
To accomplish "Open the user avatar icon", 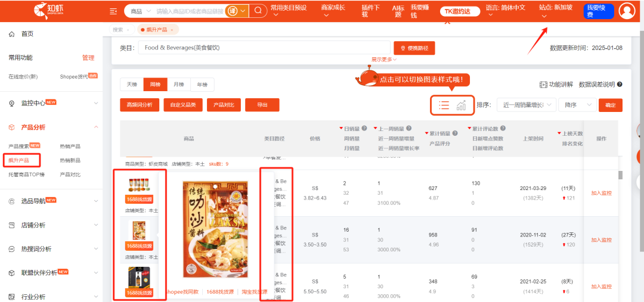I will click(627, 11).
